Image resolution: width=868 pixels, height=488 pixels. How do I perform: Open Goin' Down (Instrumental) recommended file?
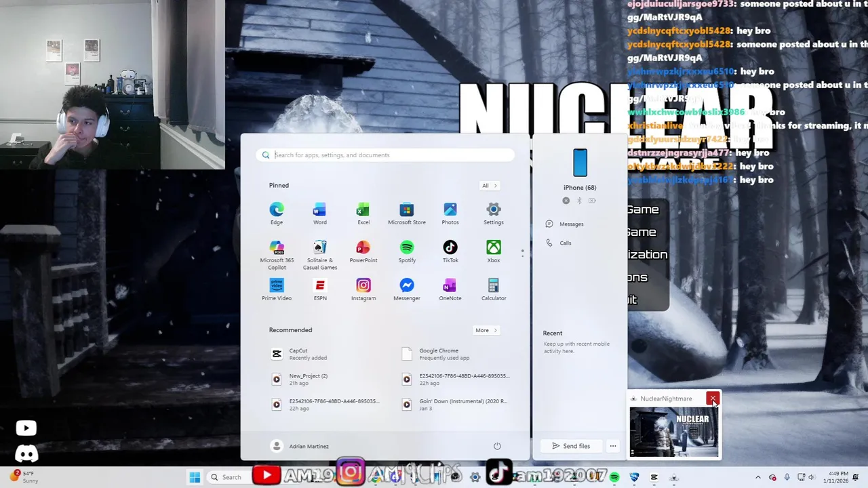point(456,404)
